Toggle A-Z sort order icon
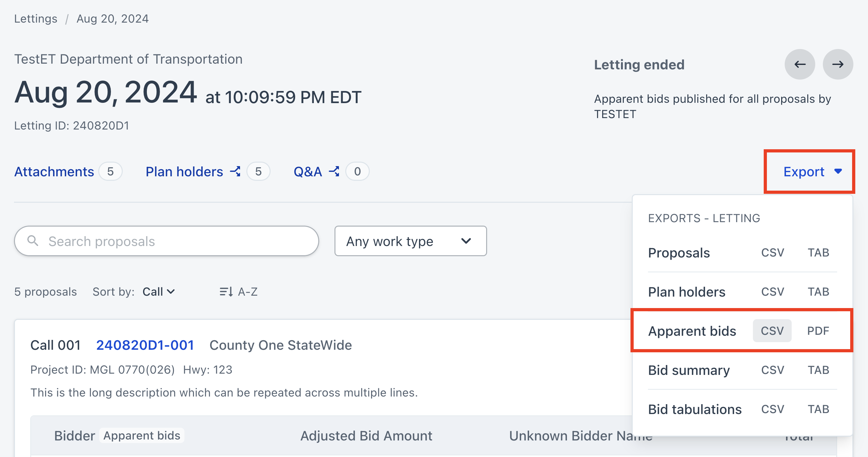868x457 pixels. [x=226, y=292]
